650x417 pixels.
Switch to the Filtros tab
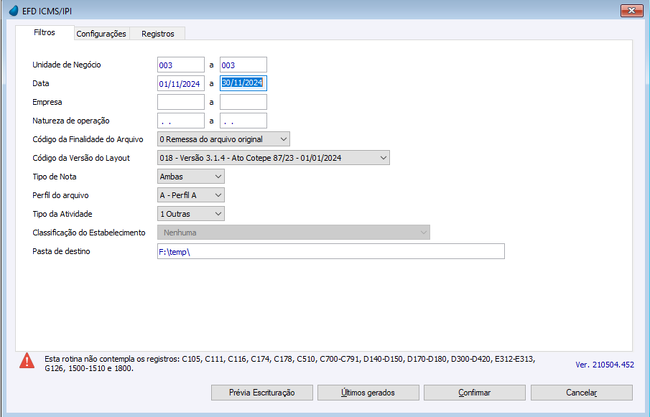click(44, 33)
